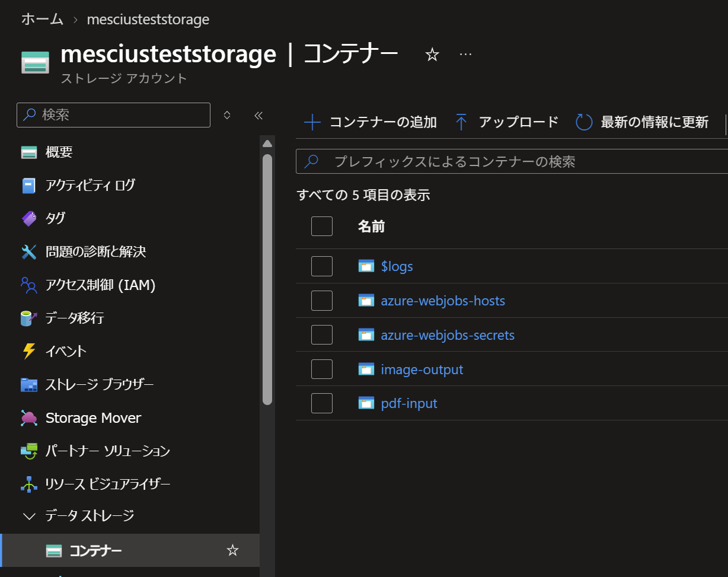Open 概要 in the sidebar menu
Viewport: 728px width, 577px height.
[59, 152]
